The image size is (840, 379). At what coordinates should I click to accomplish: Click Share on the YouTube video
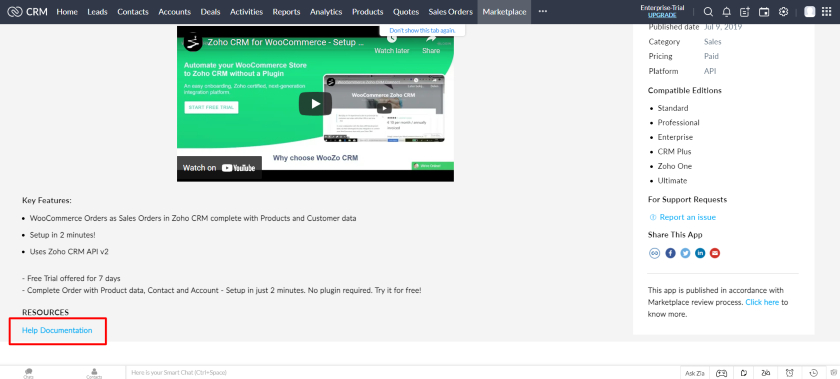coord(431,44)
